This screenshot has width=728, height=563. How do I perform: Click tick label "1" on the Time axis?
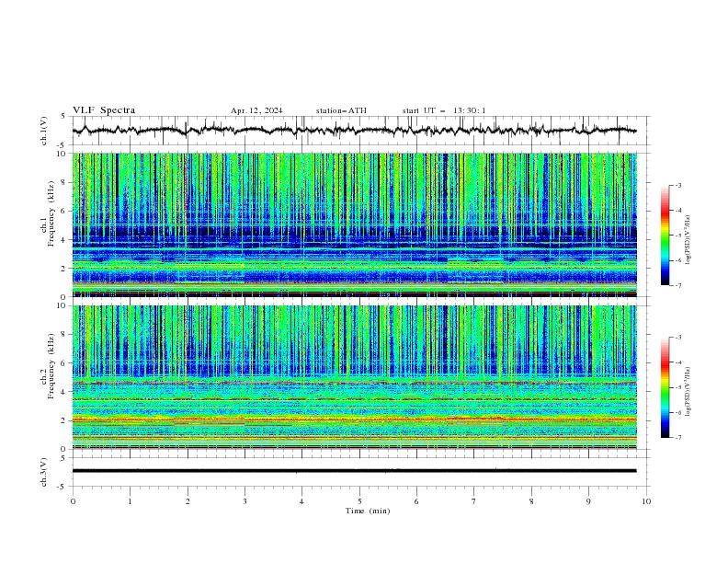[x=130, y=501]
